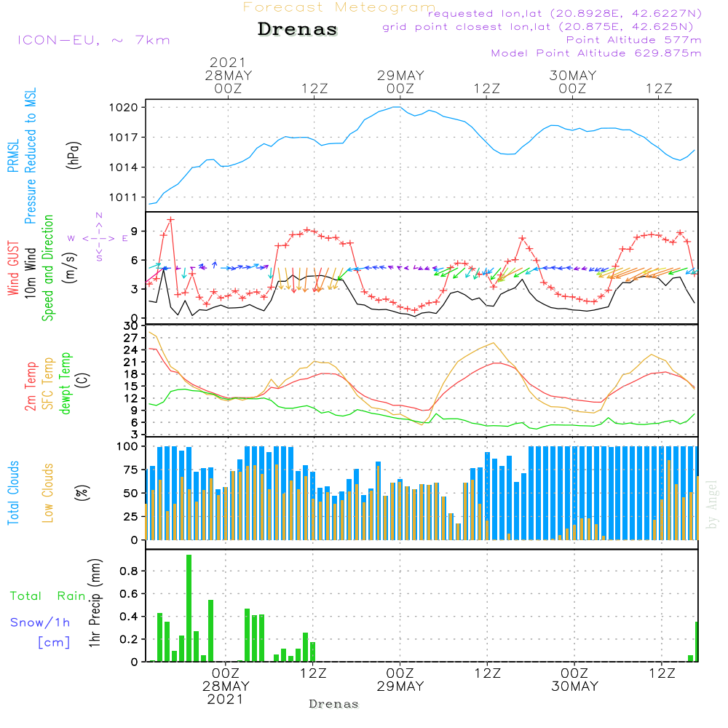Select the 'Pressure Reduced to MSL' label
Image resolution: width=728 pixels, height=728 pixels.
pyautogui.click(x=30, y=156)
